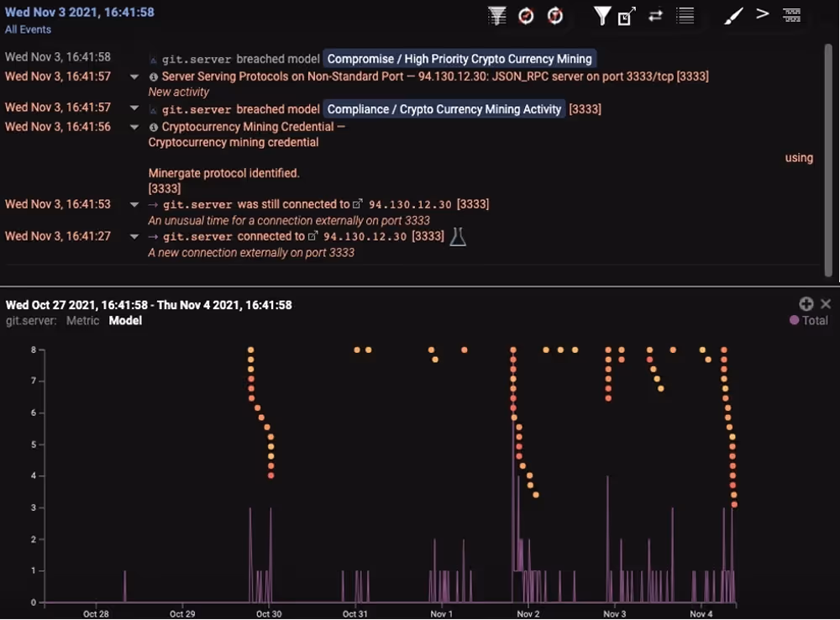Click Nov 2 label on graph axis
This screenshot has width=840, height=620.
coord(528,613)
